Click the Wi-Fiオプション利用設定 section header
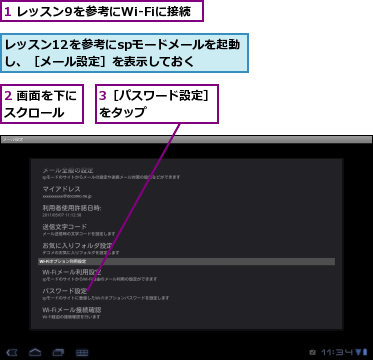 tap(187, 262)
